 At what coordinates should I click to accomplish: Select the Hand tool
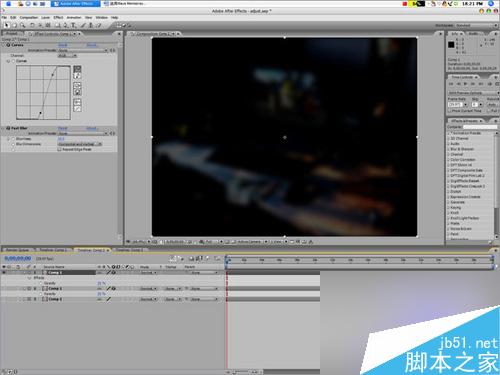[x=14, y=25]
